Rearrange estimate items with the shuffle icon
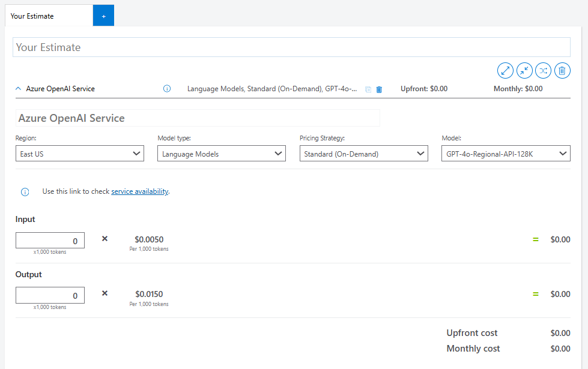 (543, 70)
